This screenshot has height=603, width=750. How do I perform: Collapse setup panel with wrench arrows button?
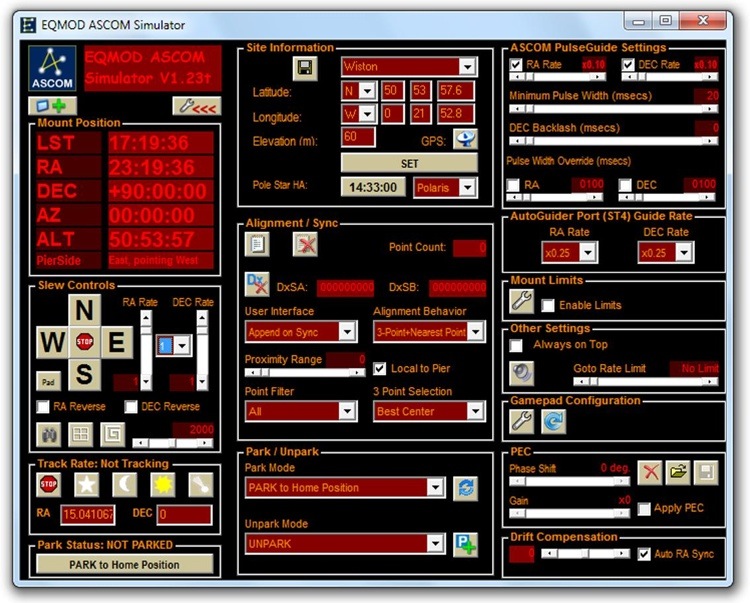197,106
